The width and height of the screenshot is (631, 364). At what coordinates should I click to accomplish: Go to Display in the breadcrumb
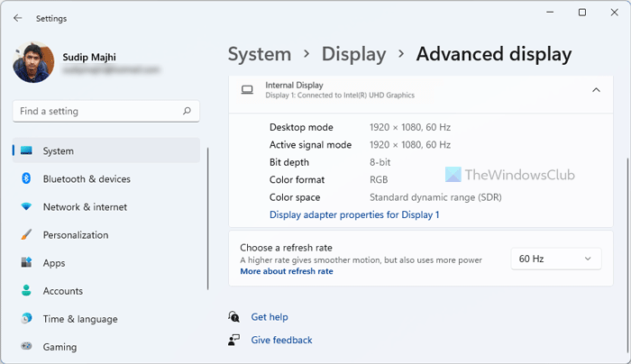tap(353, 54)
